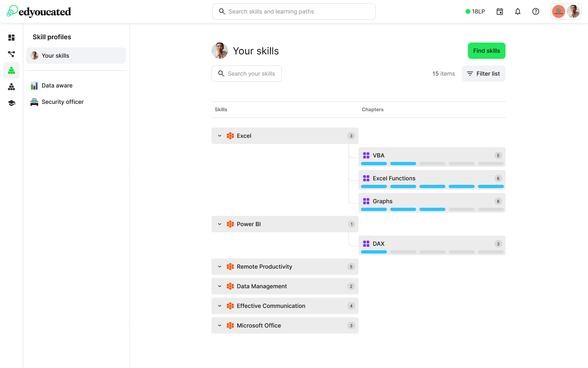
Task: Click the grey team skills sidebar icon
Action: point(11,87)
